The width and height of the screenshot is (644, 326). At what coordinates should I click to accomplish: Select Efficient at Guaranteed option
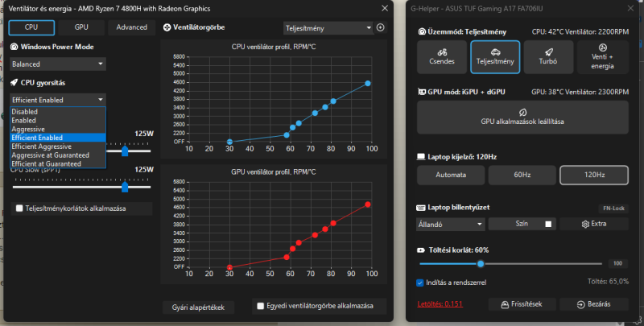[x=58, y=163]
